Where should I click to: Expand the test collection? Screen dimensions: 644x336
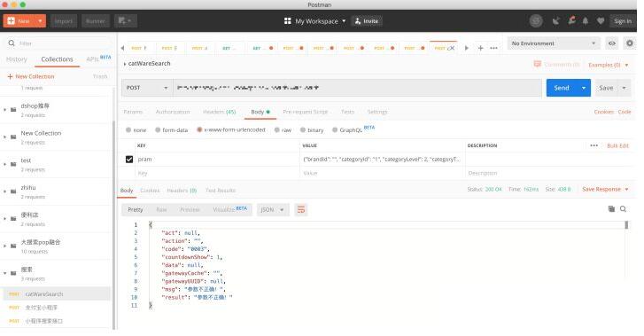pos(5,164)
